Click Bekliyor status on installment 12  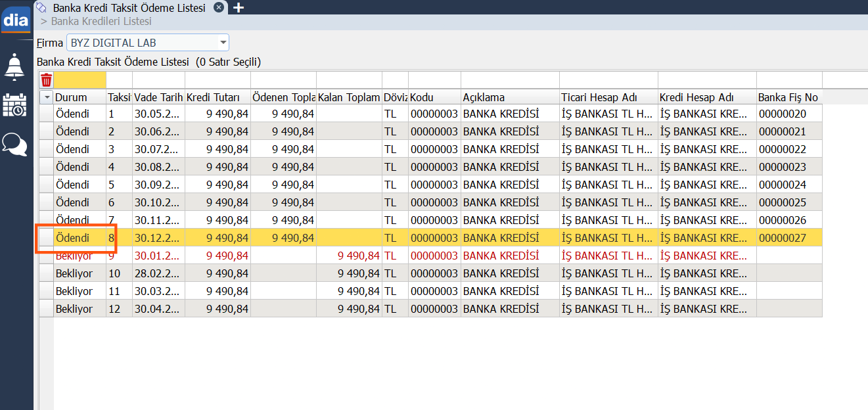click(74, 309)
